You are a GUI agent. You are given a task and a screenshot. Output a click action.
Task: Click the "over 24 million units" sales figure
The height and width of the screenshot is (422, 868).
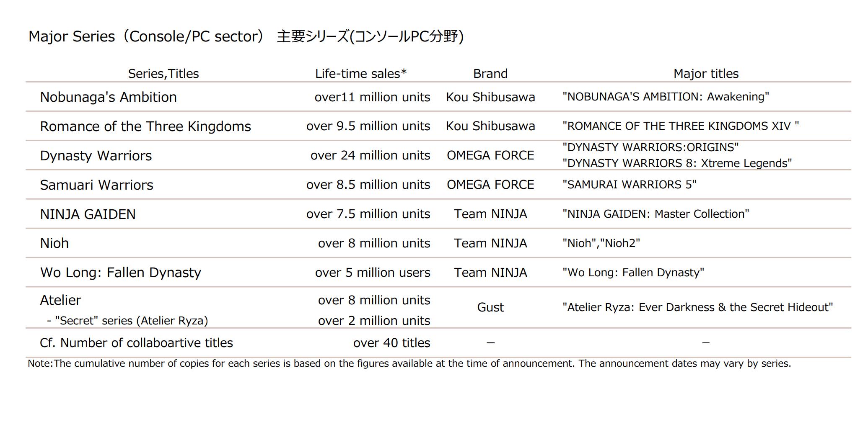[x=370, y=155]
